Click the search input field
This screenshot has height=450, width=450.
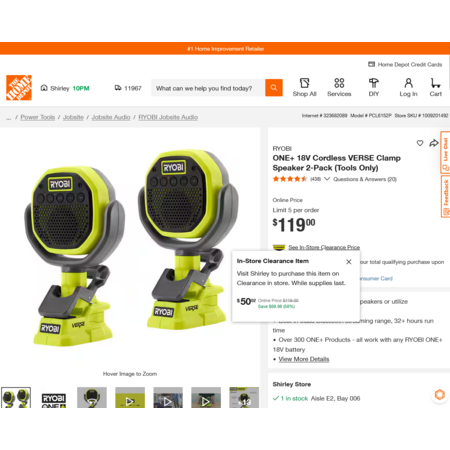click(x=208, y=88)
